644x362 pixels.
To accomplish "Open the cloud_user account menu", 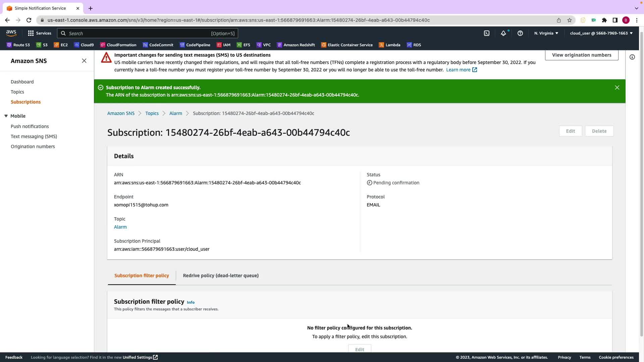I will [x=601, y=33].
